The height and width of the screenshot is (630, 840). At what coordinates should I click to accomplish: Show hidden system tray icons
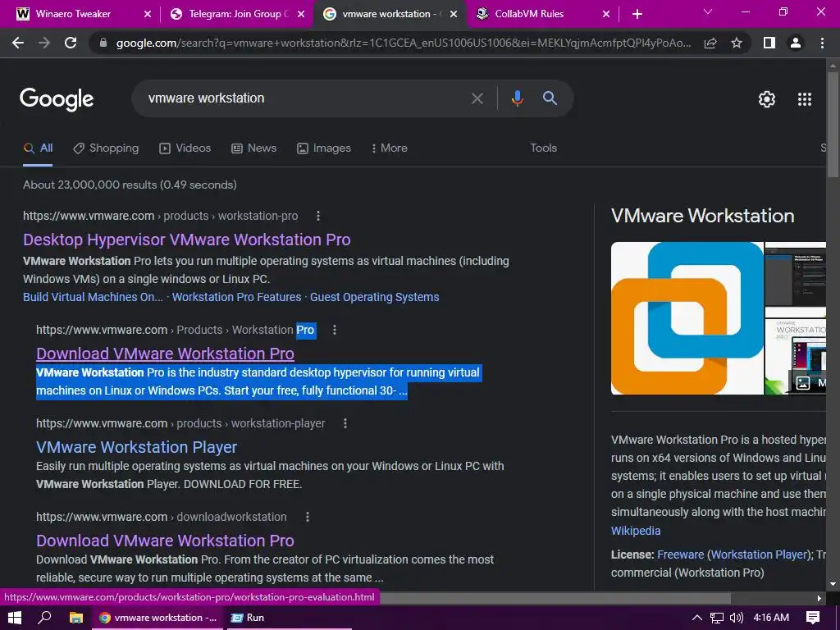coord(697,618)
